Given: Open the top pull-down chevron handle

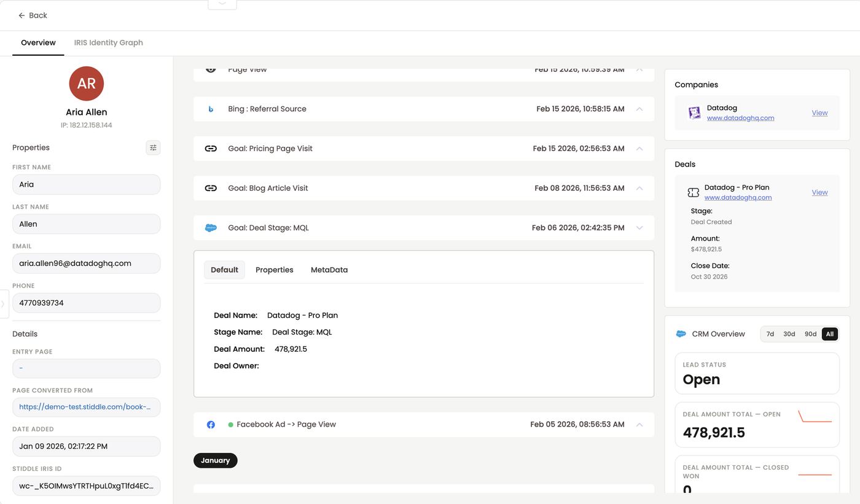Looking at the screenshot, I should coord(222,4).
